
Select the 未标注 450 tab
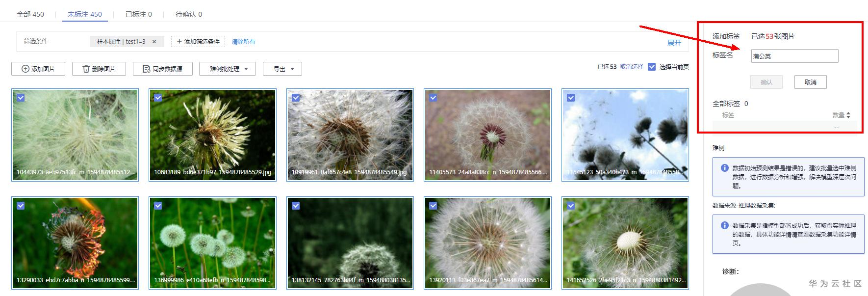(85, 14)
